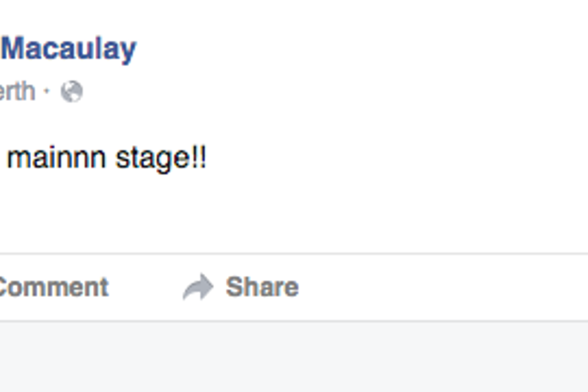Click white space right of 'mainnn stage!!' text
Image resolution: width=588 pixels, height=392 pixels.
(386, 158)
